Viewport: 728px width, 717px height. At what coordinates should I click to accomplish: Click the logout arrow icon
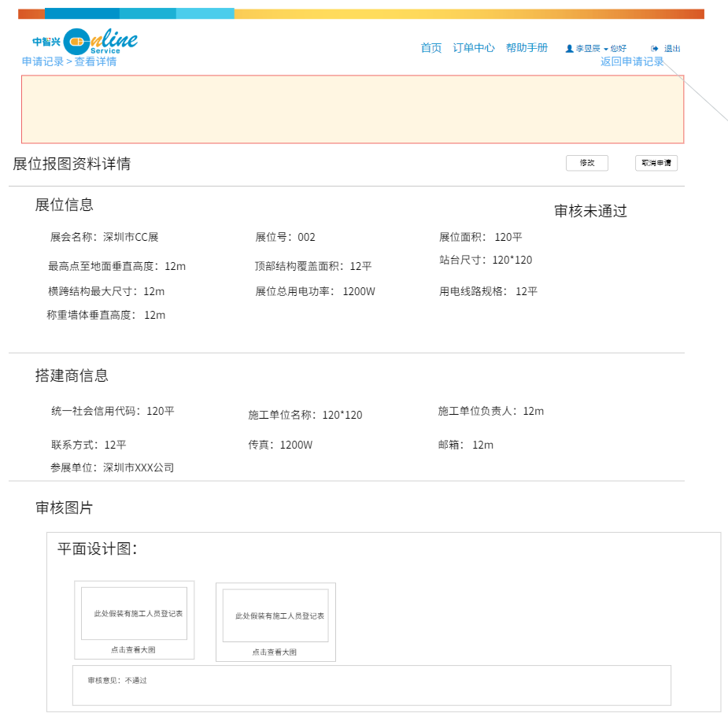pyautogui.click(x=655, y=48)
